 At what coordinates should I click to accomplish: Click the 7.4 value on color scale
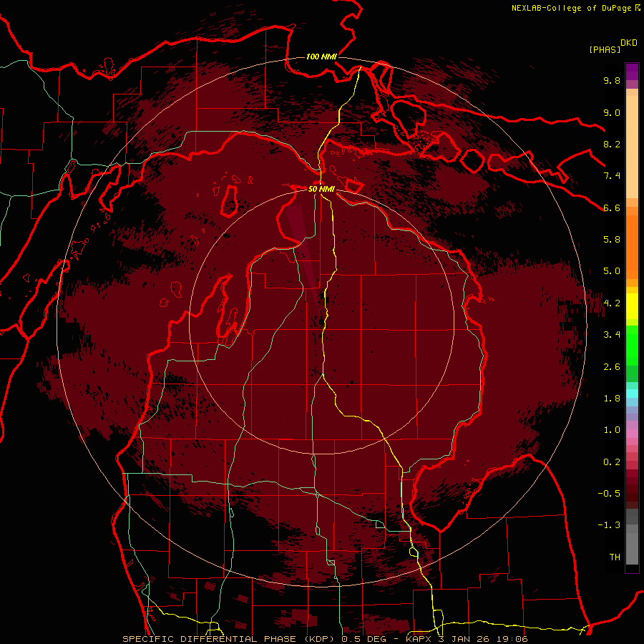click(x=612, y=176)
